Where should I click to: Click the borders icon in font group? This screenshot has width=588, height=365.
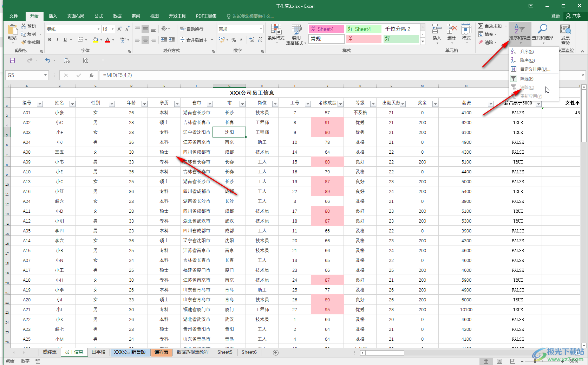(x=80, y=40)
